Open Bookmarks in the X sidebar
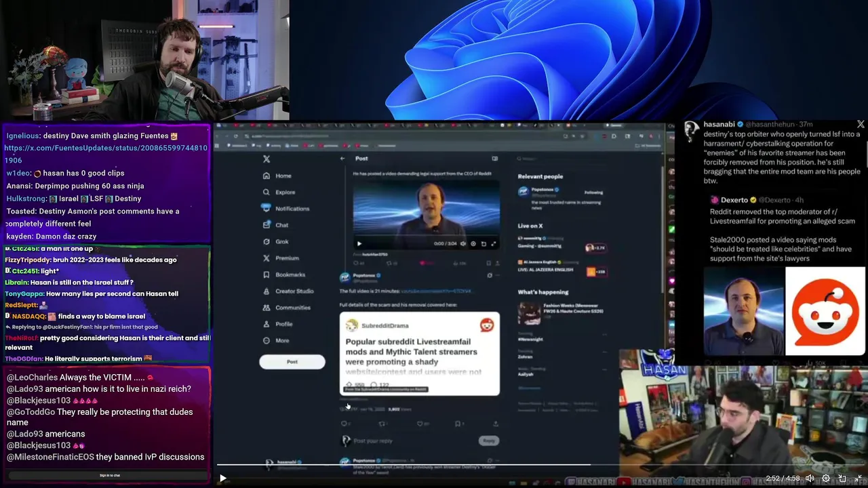The height and width of the screenshot is (488, 868). (x=283, y=274)
